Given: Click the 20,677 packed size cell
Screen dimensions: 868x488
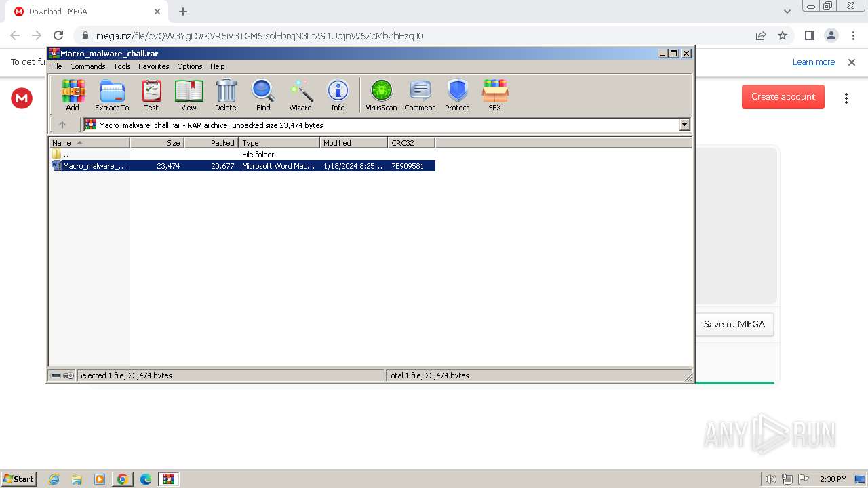Looking at the screenshot, I should [222, 166].
